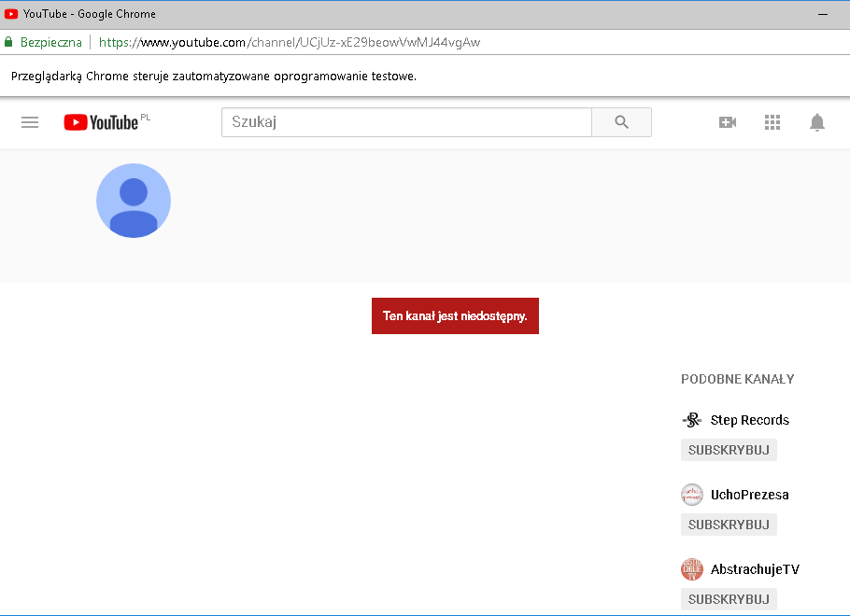The height and width of the screenshot is (616, 850).
Task: Click the URL in the address bar
Action: tap(290, 42)
